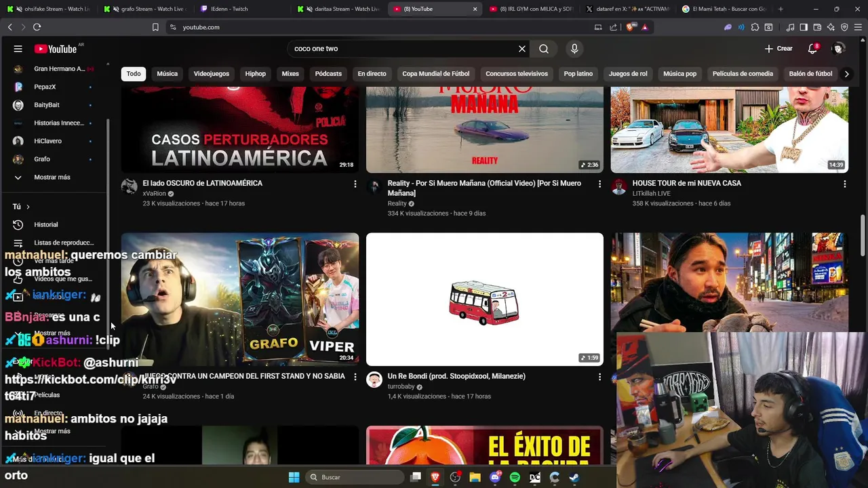Click the Brave Shields lion icon
The image size is (868, 488).
[631, 27]
